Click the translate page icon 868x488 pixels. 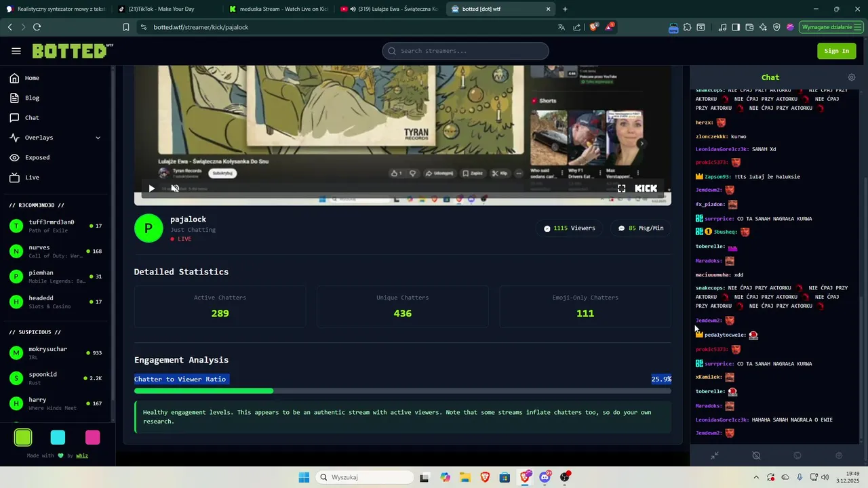coord(561,27)
